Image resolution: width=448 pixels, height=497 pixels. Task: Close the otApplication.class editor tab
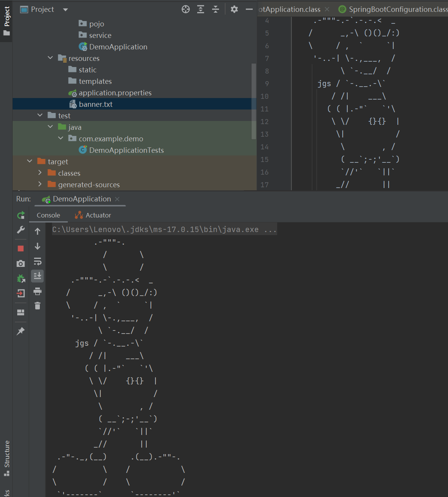[x=327, y=9]
